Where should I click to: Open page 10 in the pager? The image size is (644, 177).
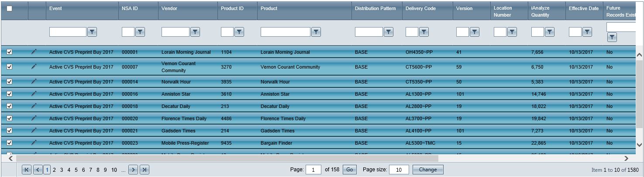tap(114, 170)
